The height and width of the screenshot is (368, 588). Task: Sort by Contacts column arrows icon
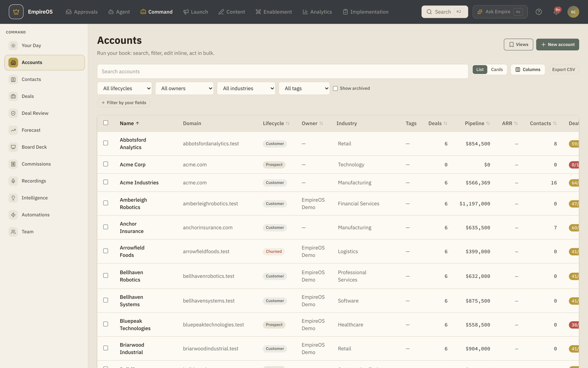pyautogui.click(x=555, y=123)
